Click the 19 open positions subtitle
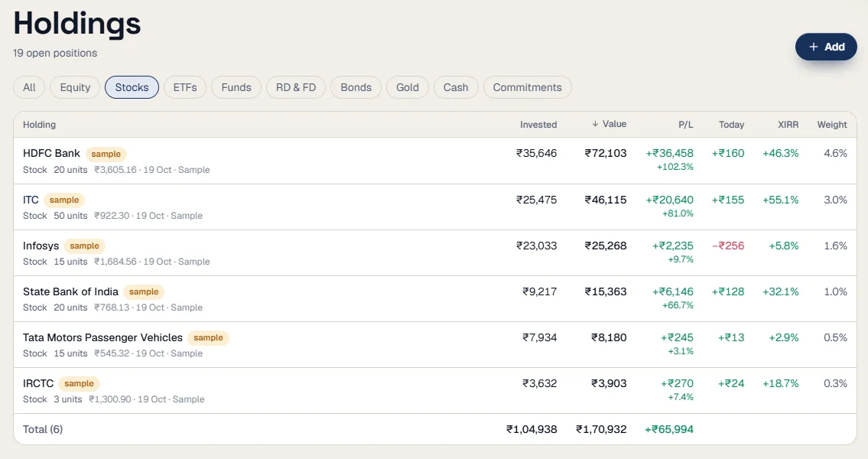Screen dimensions: 868x459 pyautogui.click(x=55, y=53)
